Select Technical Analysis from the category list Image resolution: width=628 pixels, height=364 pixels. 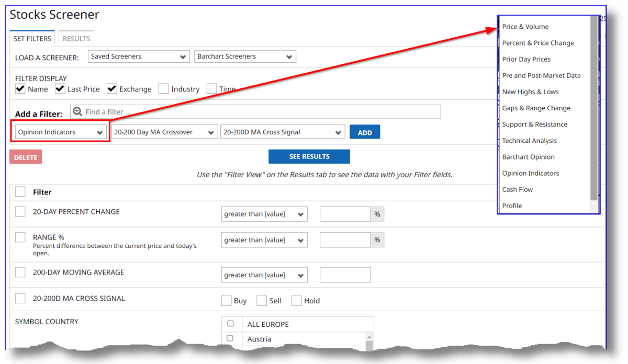pyautogui.click(x=530, y=140)
